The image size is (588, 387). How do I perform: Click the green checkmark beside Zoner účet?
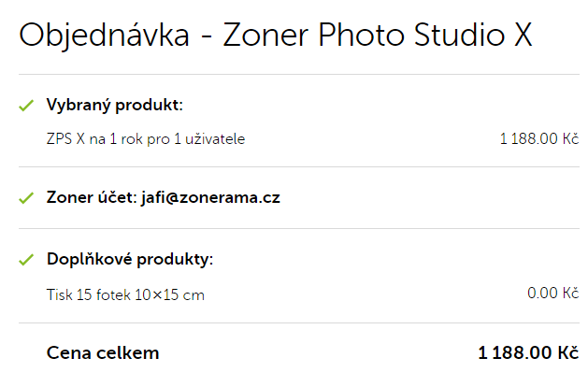pyautogui.click(x=26, y=198)
